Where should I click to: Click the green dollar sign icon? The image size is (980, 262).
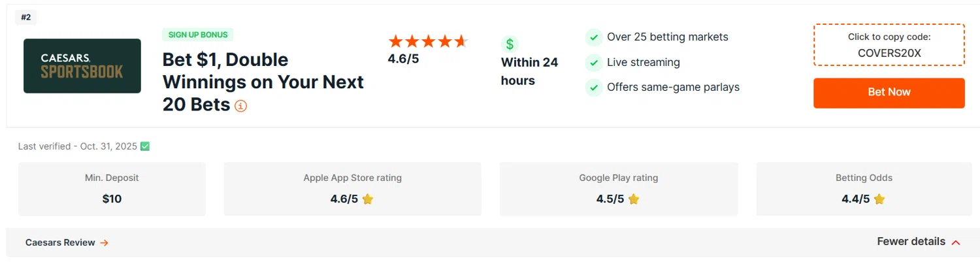tap(510, 44)
